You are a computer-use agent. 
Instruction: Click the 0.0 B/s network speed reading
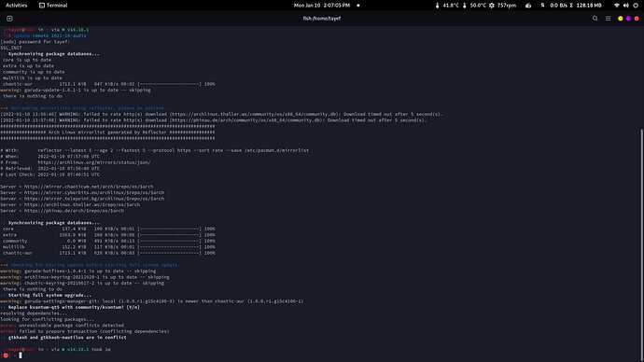click(x=558, y=6)
